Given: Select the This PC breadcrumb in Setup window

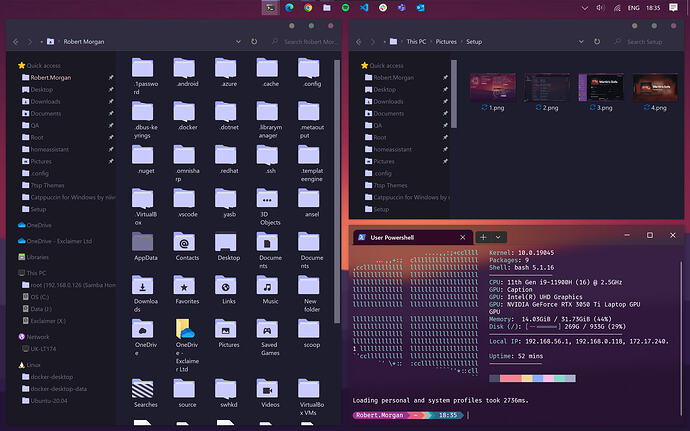Looking at the screenshot, I should [416, 41].
